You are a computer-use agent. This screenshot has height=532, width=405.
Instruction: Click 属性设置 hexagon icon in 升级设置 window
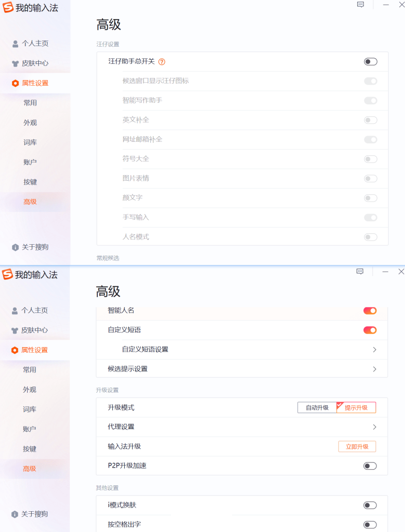(x=15, y=350)
